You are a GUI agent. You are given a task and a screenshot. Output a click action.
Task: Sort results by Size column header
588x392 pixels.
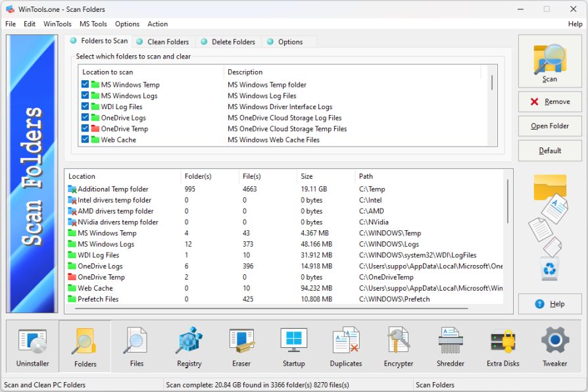(x=326, y=176)
